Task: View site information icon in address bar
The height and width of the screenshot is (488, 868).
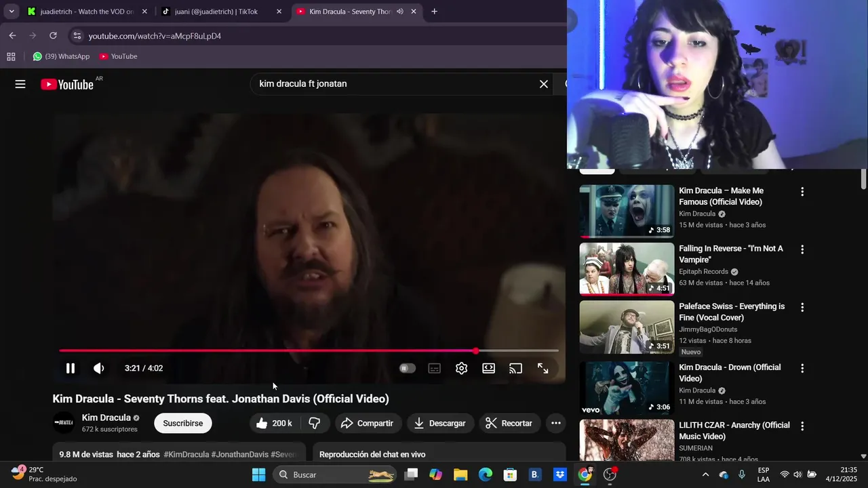Action: click(x=77, y=36)
